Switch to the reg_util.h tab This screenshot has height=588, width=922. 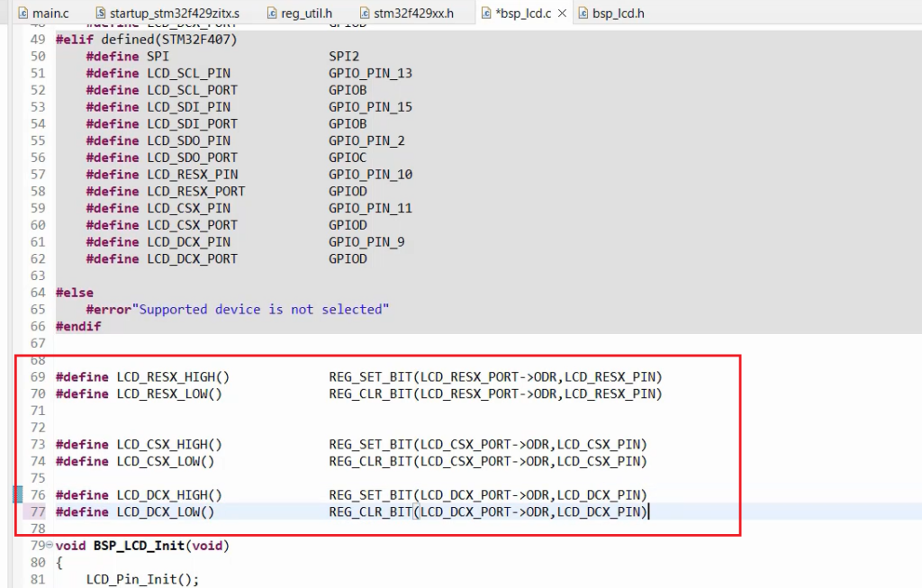pos(300,13)
